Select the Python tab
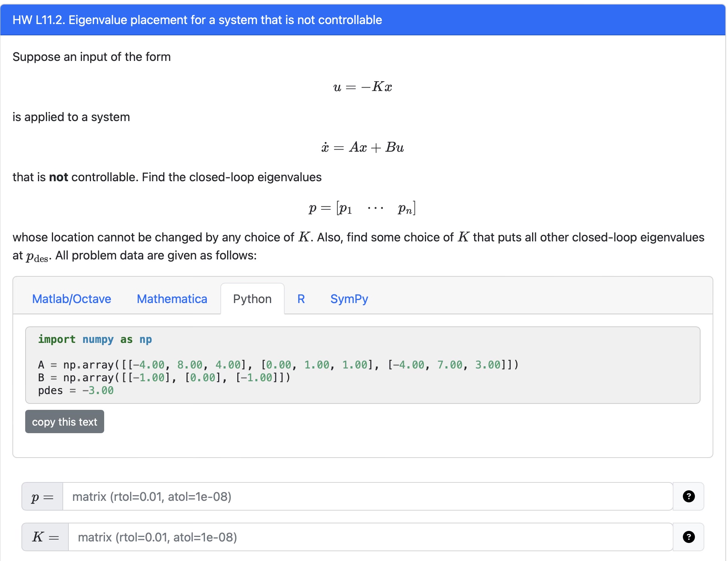This screenshot has height=561, width=728. (x=252, y=299)
